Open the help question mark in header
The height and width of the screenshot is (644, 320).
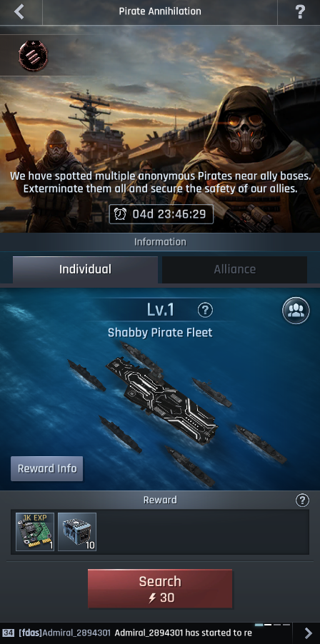point(300,12)
